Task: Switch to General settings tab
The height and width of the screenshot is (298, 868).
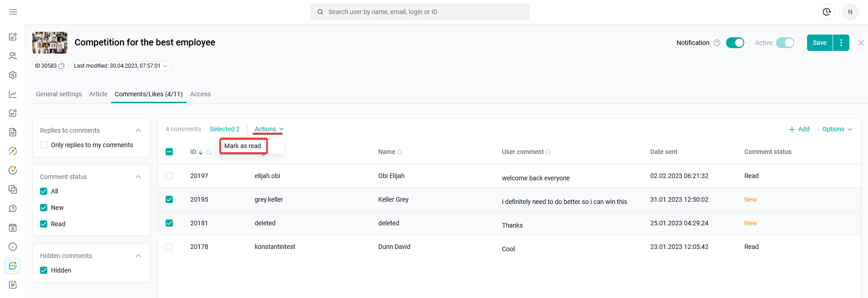Action: [x=59, y=94]
